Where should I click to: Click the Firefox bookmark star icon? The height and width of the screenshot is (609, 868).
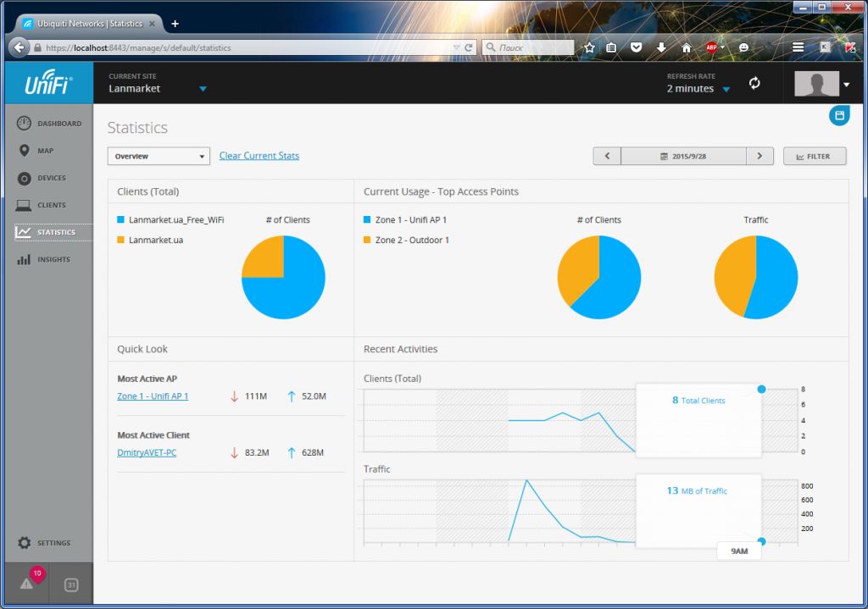point(590,48)
